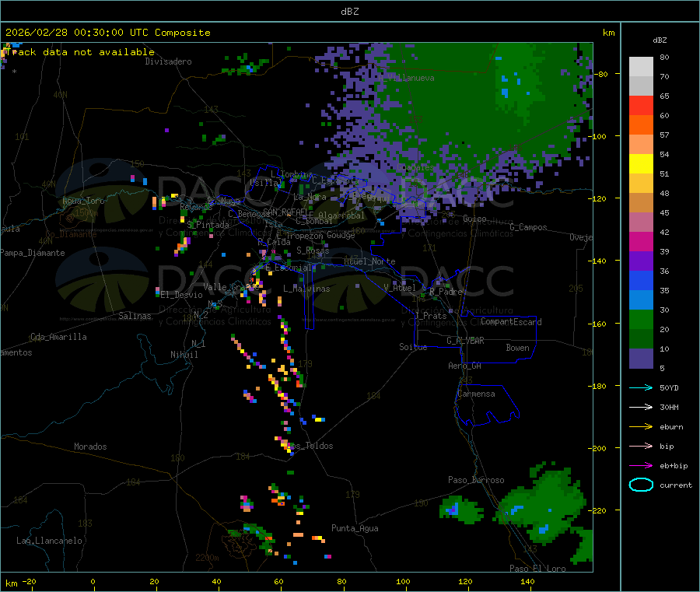This screenshot has width=700, height=592.
Task: Click the 'Guico' map label
Action: (474, 219)
